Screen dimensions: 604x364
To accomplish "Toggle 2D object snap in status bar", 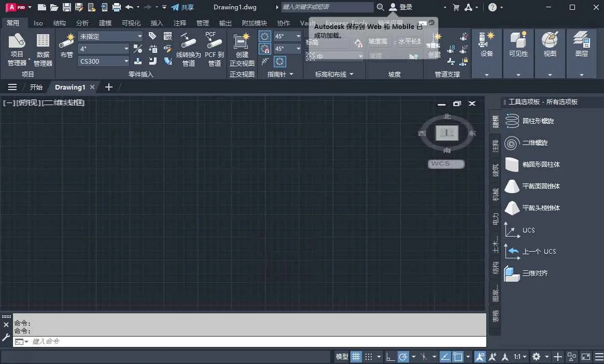I will tap(458, 357).
